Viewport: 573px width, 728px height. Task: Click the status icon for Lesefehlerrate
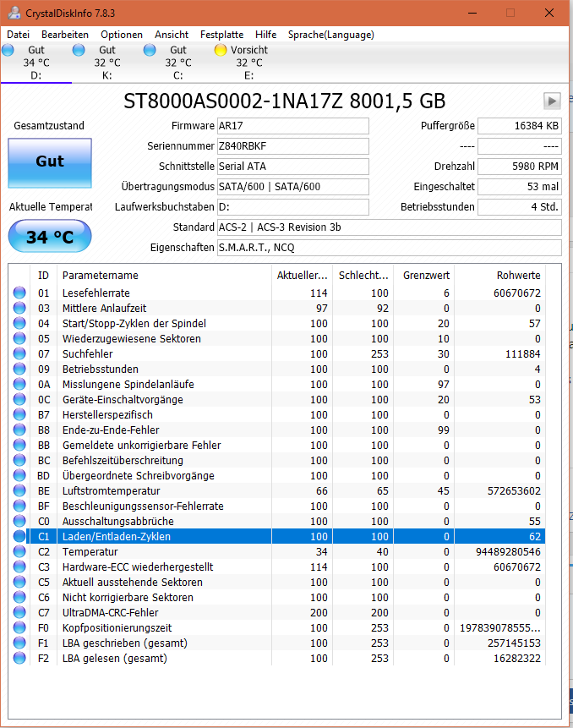pos(19,293)
